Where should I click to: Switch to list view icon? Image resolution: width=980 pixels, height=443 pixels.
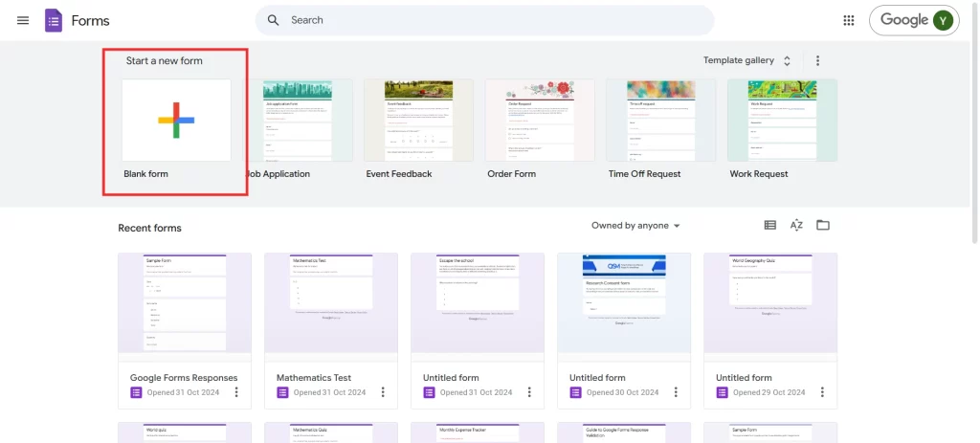(770, 225)
